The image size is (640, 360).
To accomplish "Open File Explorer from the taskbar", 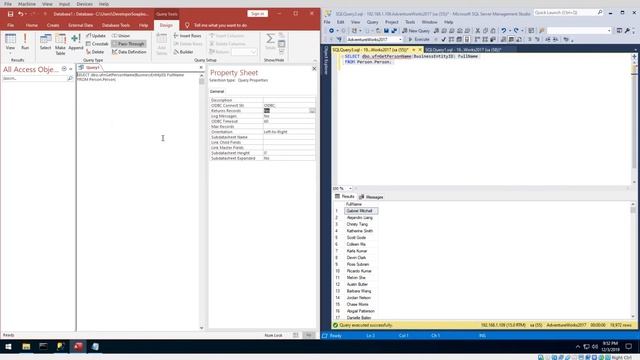I will point(26,347).
